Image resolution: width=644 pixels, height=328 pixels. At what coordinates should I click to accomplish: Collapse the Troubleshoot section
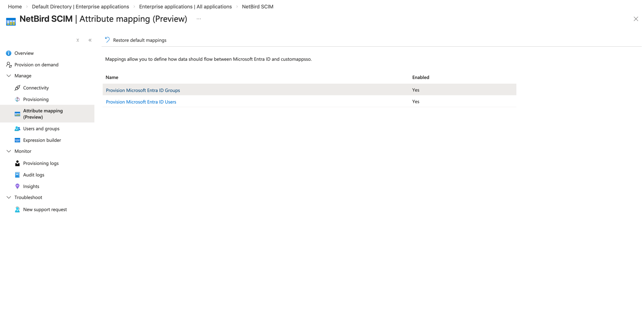pos(9,198)
